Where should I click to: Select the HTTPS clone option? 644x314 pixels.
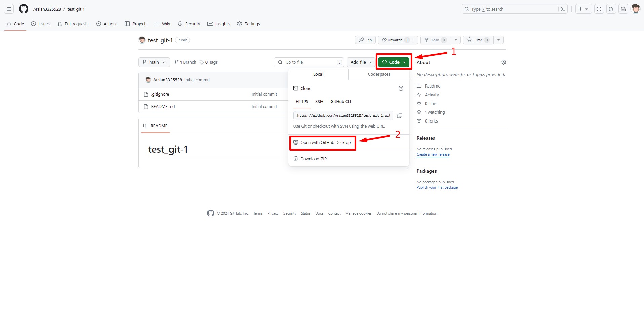pos(302,102)
